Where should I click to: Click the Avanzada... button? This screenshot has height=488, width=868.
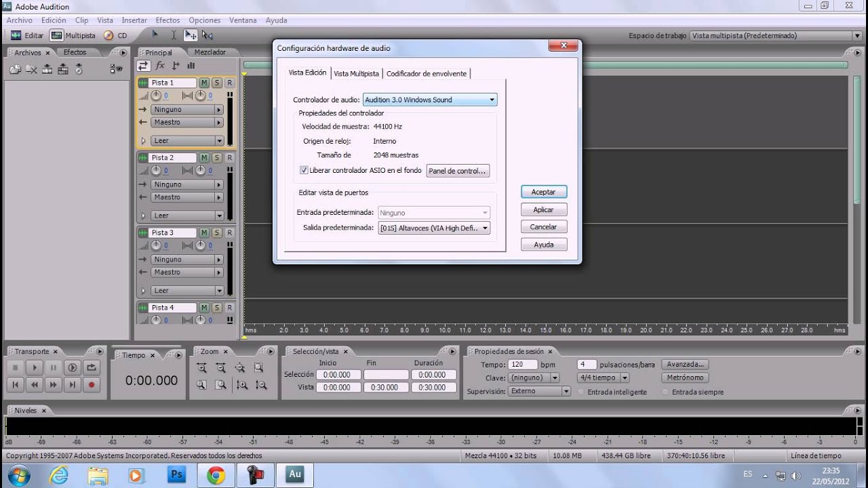tap(685, 364)
